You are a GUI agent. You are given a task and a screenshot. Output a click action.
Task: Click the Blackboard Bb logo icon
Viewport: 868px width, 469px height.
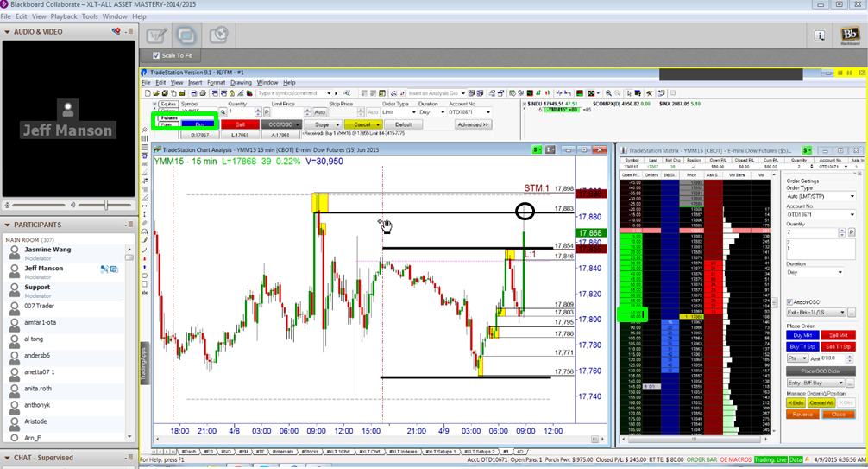click(850, 35)
